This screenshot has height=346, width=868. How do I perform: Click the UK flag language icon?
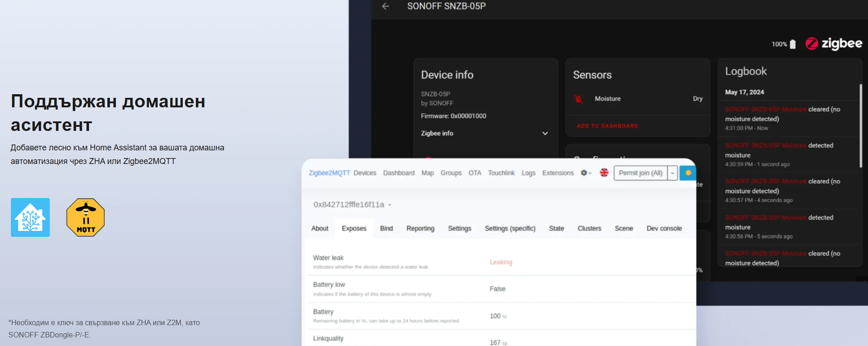tap(604, 173)
